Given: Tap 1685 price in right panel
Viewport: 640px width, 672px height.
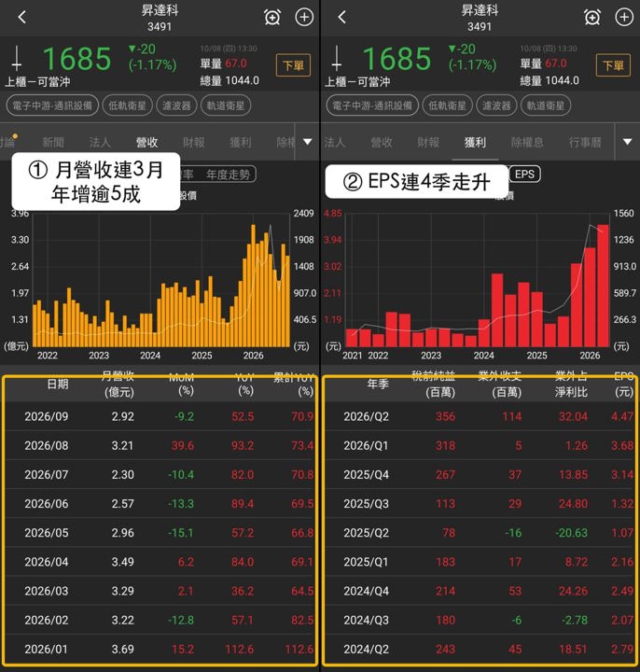Looking at the screenshot, I should (x=397, y=59).
